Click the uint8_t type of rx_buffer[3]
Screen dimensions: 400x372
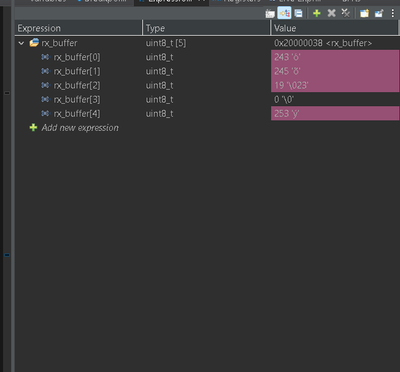[x=159, y=99]
